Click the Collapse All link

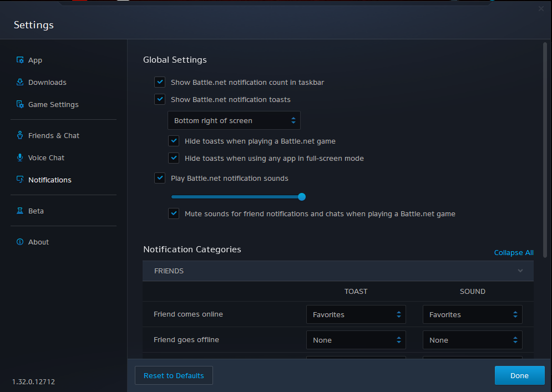click(514, 253)
